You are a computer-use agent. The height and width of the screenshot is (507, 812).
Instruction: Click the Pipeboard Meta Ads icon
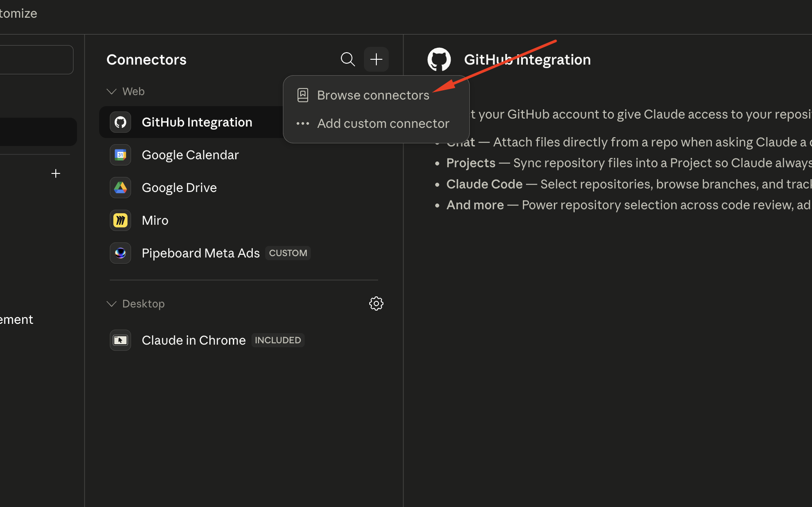pyautogui.click(x=120, y=253)
